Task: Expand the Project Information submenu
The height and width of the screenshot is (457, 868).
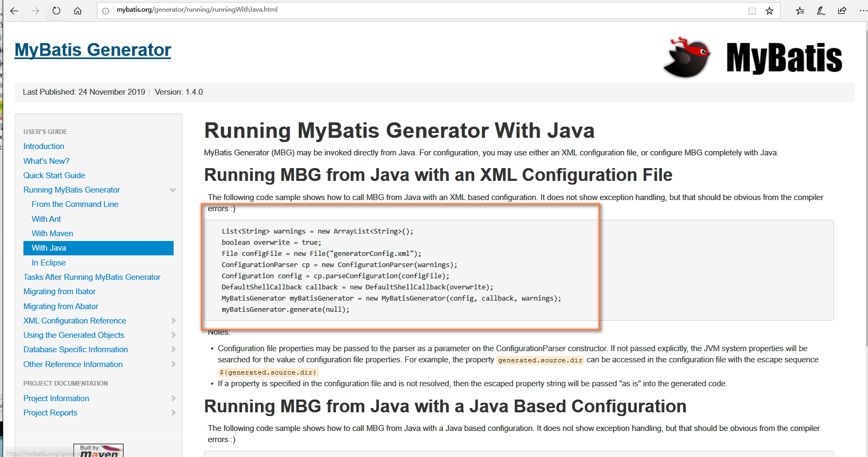Action: coord(173,398)
